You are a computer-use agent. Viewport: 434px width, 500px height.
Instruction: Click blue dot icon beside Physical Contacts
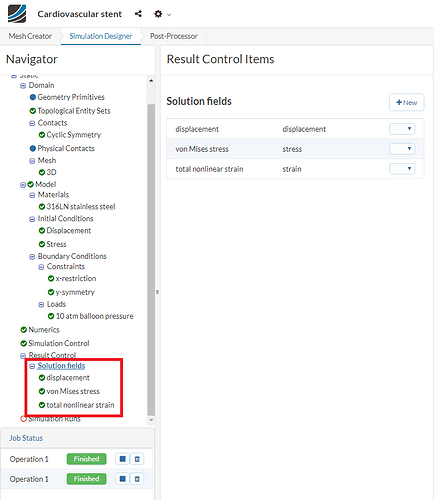pos(33,148)
